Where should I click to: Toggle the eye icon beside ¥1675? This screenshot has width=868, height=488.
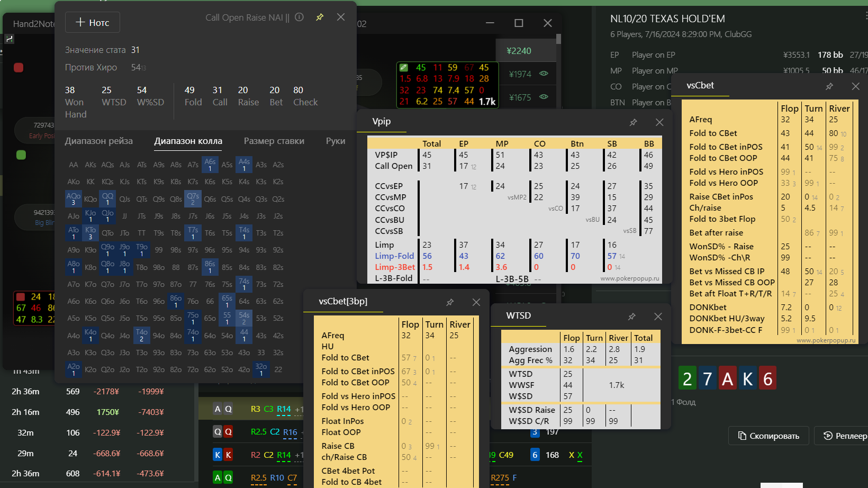[544, 97]
